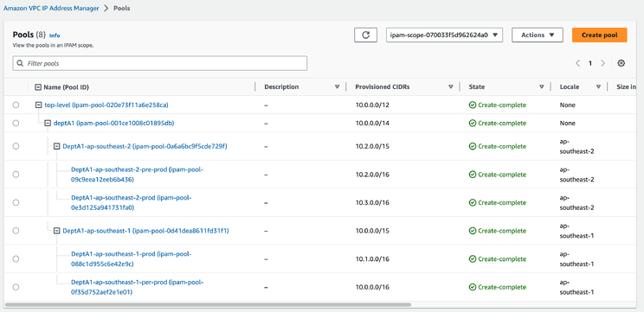Sort by Provisioned CIDRs column arrow
Image resolution: width=644 pixels, height=312 pixels.
click(451, 87)
